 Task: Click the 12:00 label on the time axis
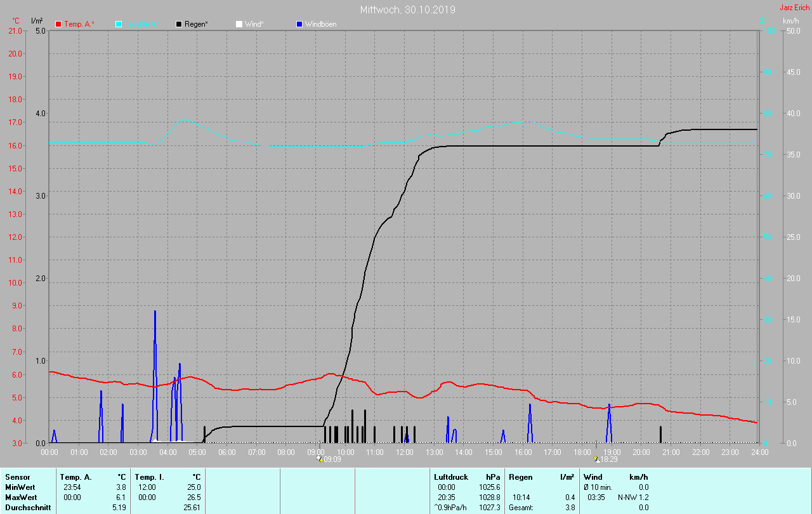pos(404,452)
